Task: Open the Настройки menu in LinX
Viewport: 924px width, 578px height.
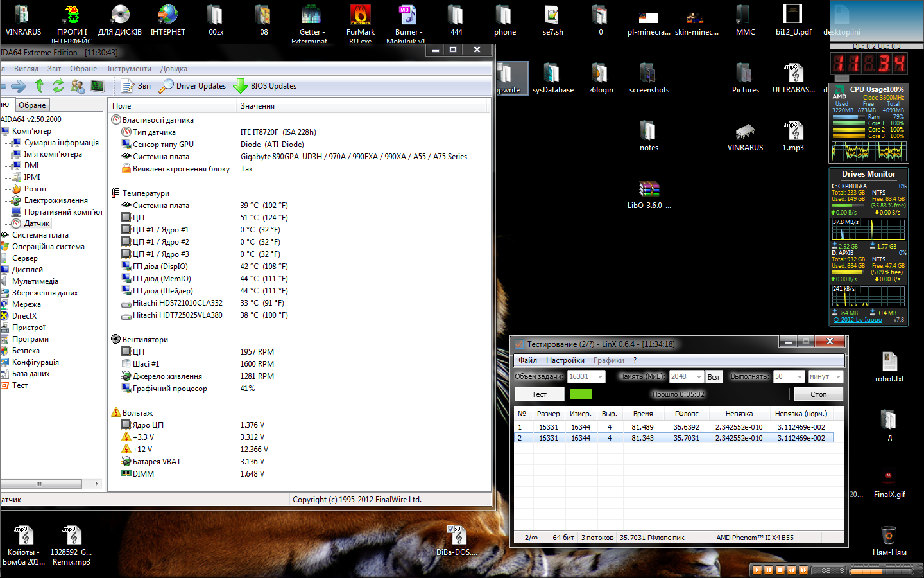Action: [x=565, y=360]
